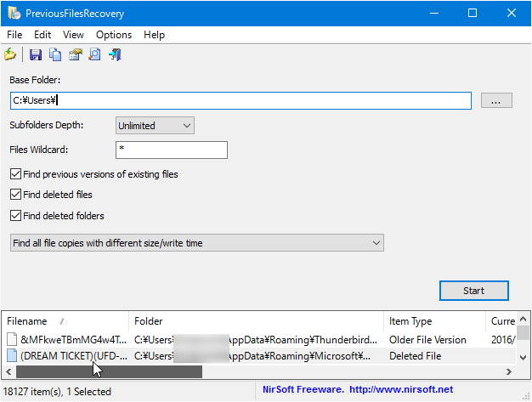532x402 pixels.
Task: Click the "18127 item(s), 1 Selected" status text
Action: tap(57, 392)
